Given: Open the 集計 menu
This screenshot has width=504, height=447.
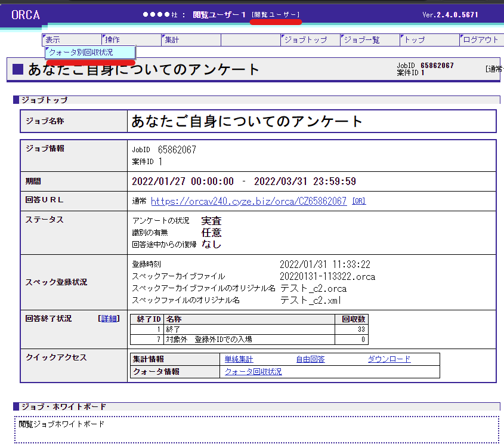Looking at the screenshot, I should click(191, 40).
